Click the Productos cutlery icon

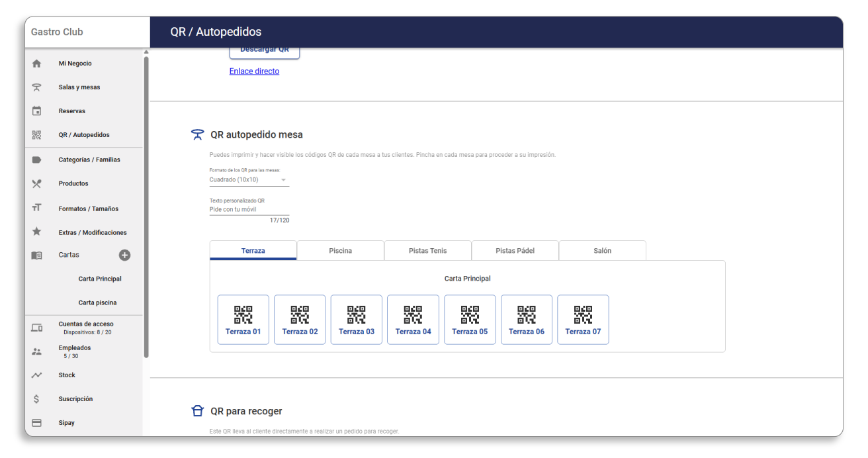tap(36, 183)
